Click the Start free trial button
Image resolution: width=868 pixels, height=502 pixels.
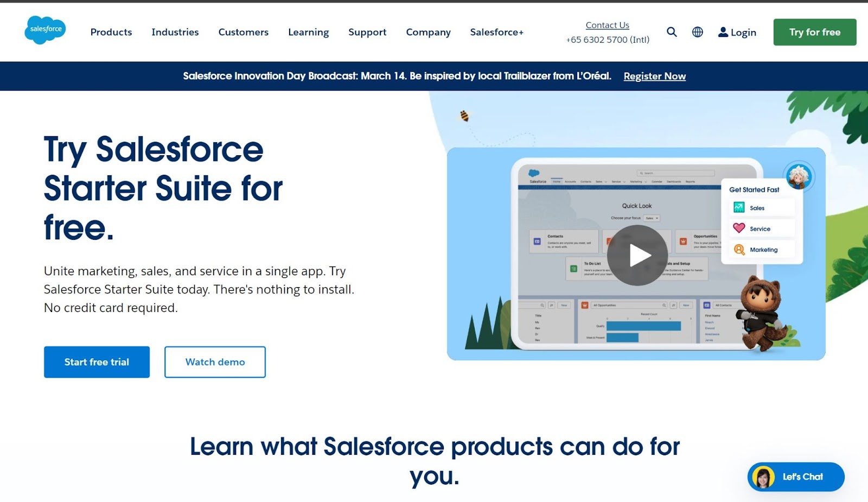pos(97,362)
